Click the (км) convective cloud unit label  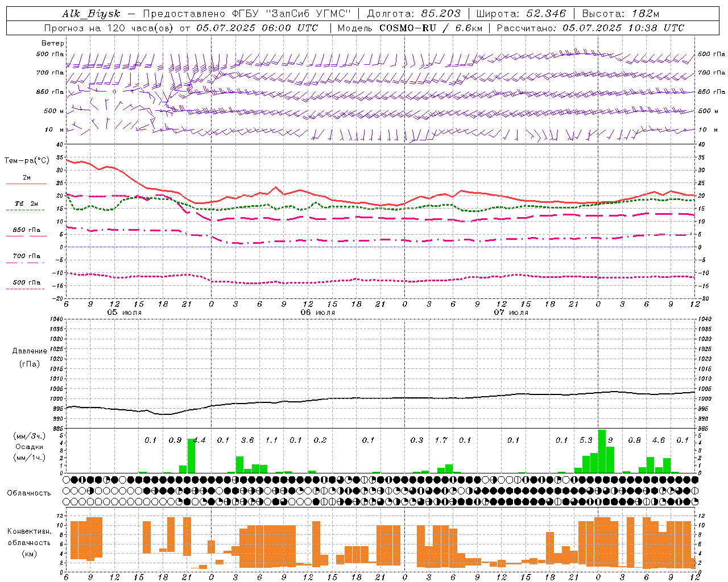tap(30, 554)
